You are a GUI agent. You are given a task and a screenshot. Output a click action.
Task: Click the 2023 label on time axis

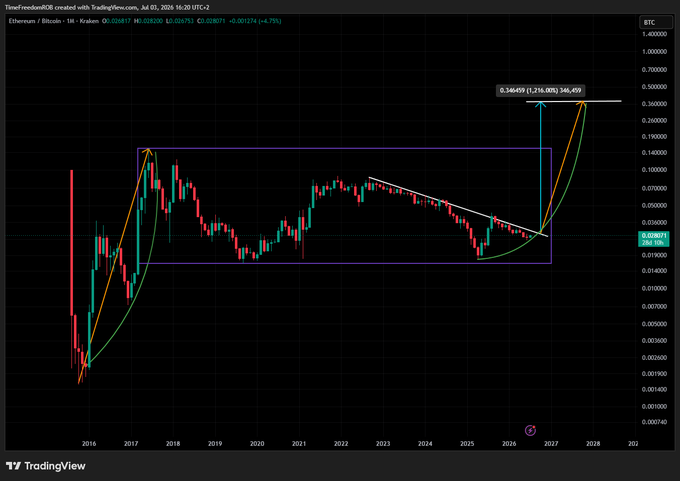[x=383, y=444]
